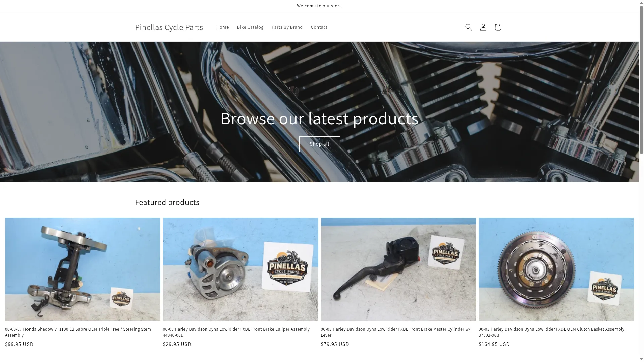Click Front Brake Caliper Assembly 44046-00D title
644x362 pixels.
[236, 332]
